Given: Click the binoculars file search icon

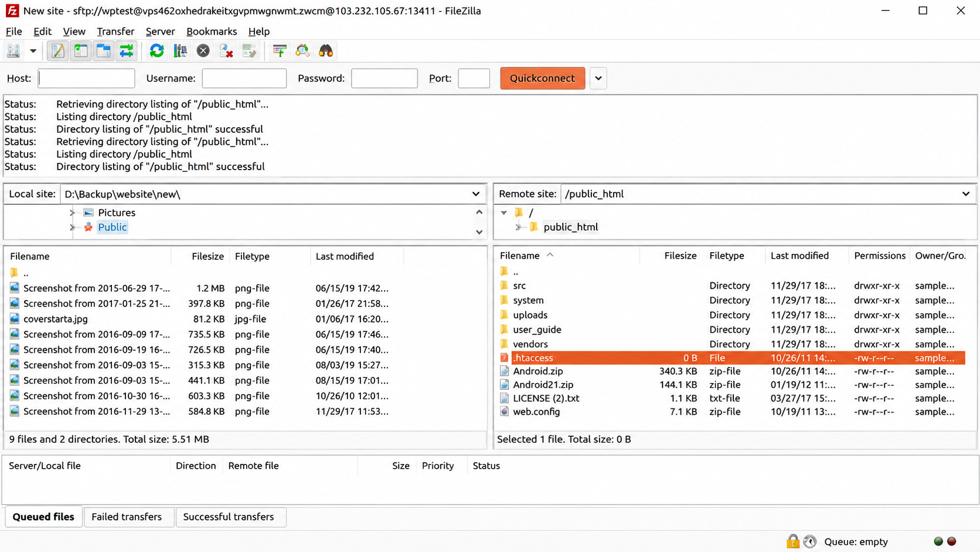Looking at the screenshot, I should click(x=326, y=51).
